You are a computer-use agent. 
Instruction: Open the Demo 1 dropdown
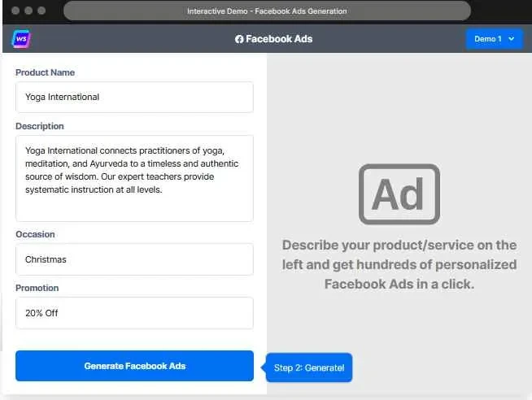click(494, 39)
